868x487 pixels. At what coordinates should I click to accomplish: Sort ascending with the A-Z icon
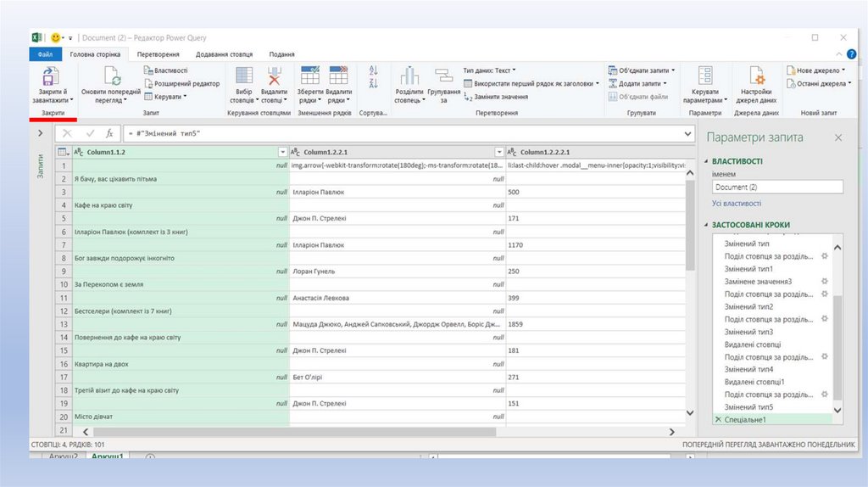pyautogui.click(x=373, y=71)
